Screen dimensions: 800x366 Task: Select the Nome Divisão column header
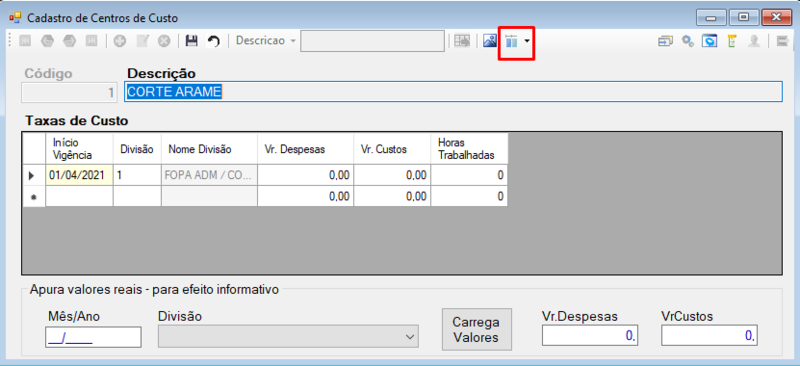tap(209, 149)
